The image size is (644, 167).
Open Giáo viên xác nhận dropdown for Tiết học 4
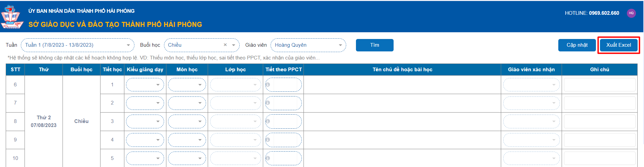click(x=531, y=140)
